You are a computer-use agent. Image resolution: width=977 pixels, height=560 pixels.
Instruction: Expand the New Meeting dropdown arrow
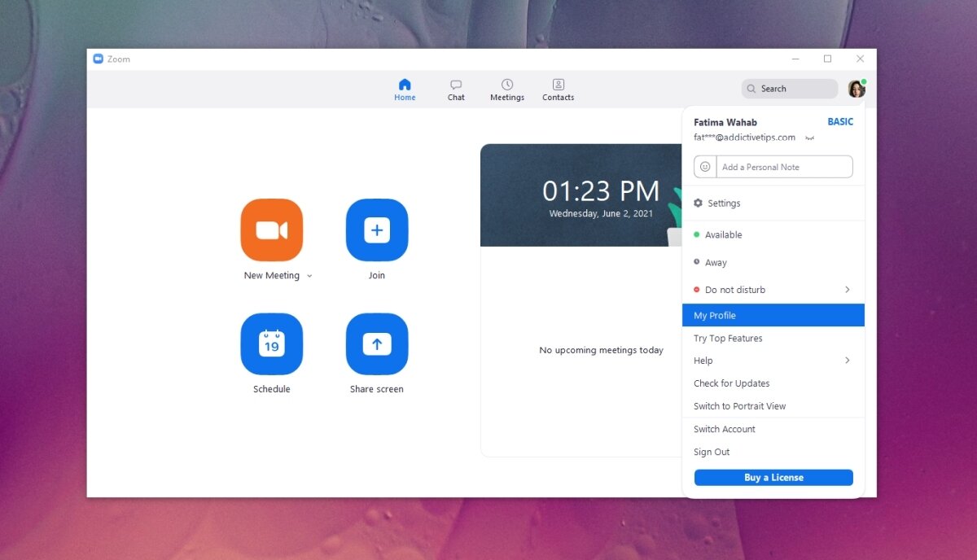[309, 275]
